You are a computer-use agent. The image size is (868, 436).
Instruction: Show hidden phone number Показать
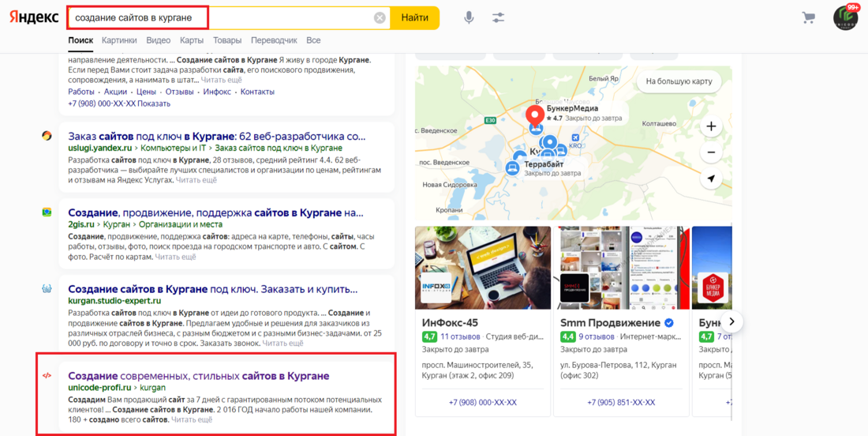[x=154, y=103]
